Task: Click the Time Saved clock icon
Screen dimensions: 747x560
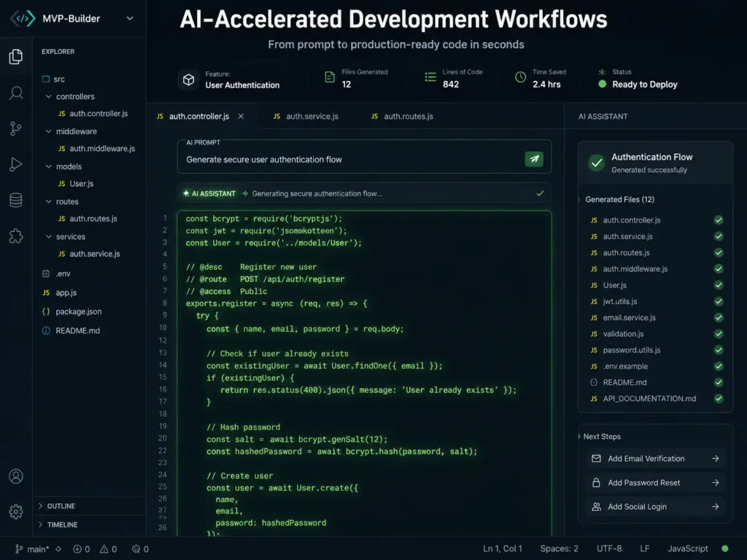Action: 520,77
